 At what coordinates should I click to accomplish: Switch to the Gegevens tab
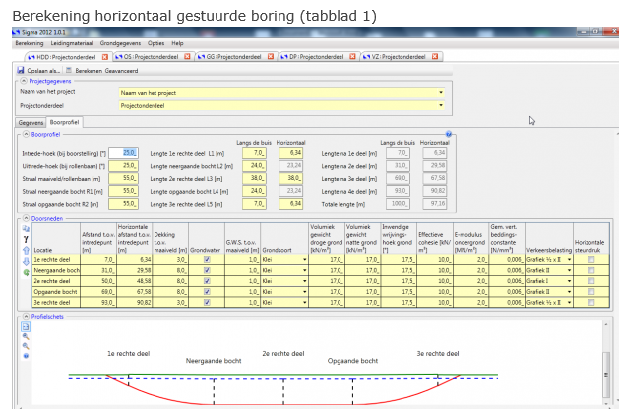(x=32, y=121)
